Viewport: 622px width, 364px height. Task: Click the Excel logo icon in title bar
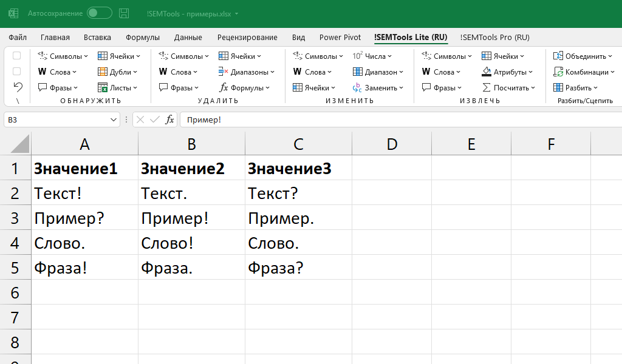(x=13, y=13)
